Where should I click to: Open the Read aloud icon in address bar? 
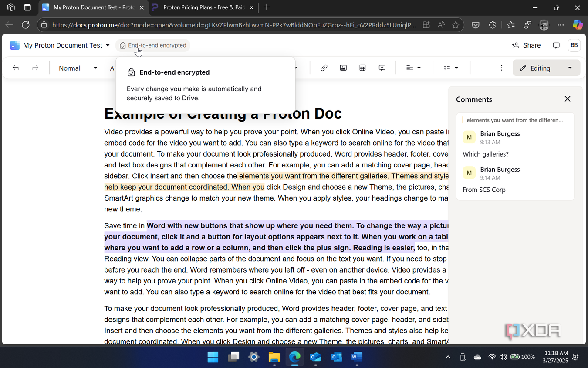point(441,25)
